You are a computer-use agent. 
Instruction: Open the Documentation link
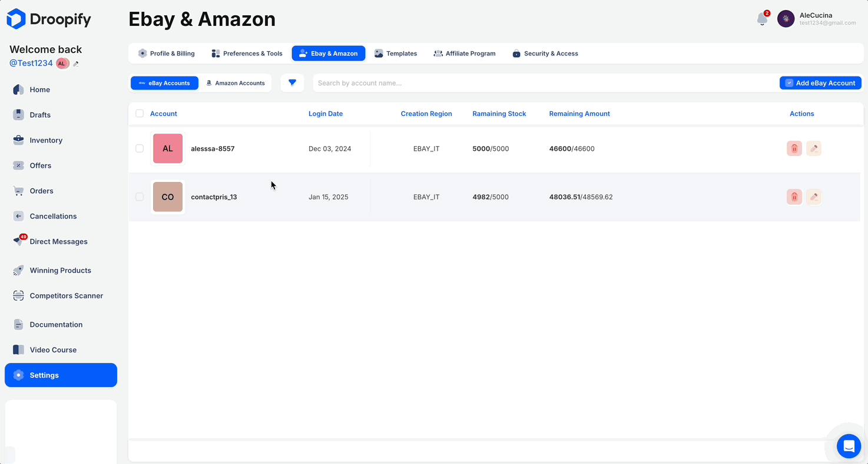[x=61, y=324]
